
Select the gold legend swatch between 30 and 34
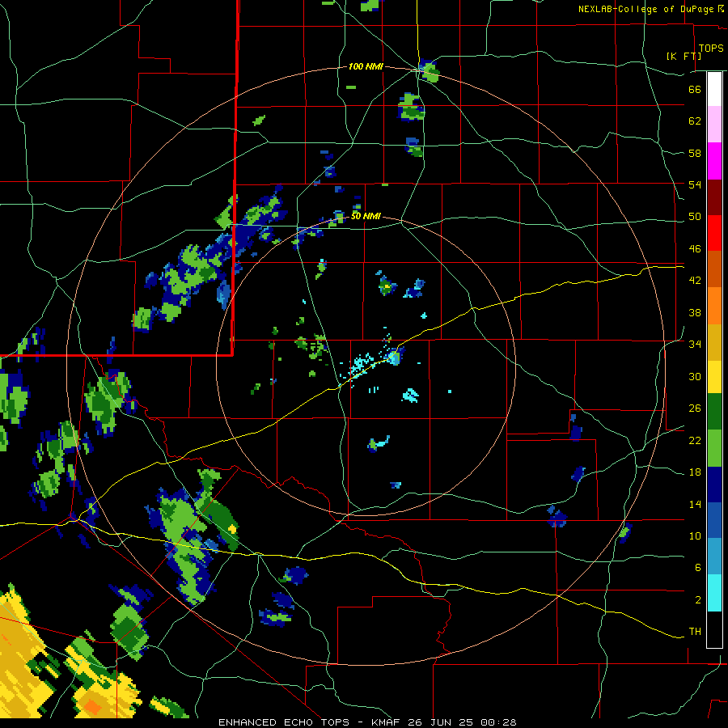pyautogui.click(x=714, y=342)
